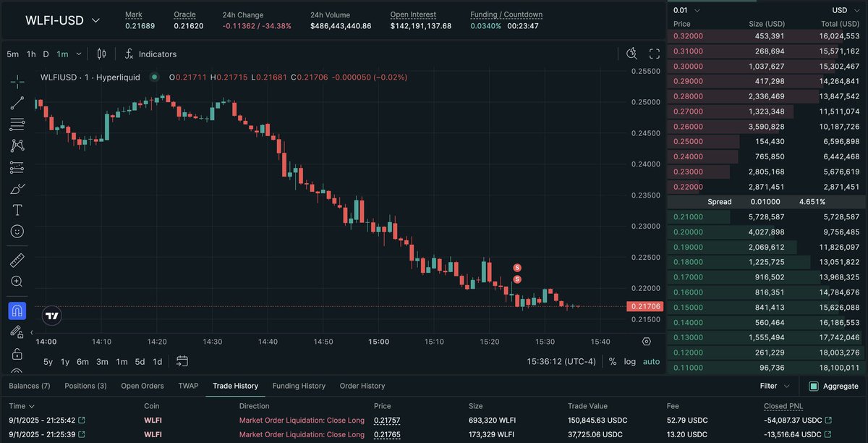Toggle the Aggregate checkbox

[814, 386]
